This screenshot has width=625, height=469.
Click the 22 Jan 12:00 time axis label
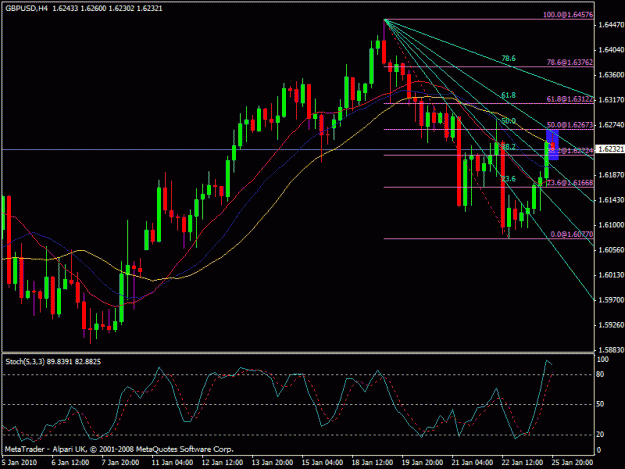click(522, 463)
